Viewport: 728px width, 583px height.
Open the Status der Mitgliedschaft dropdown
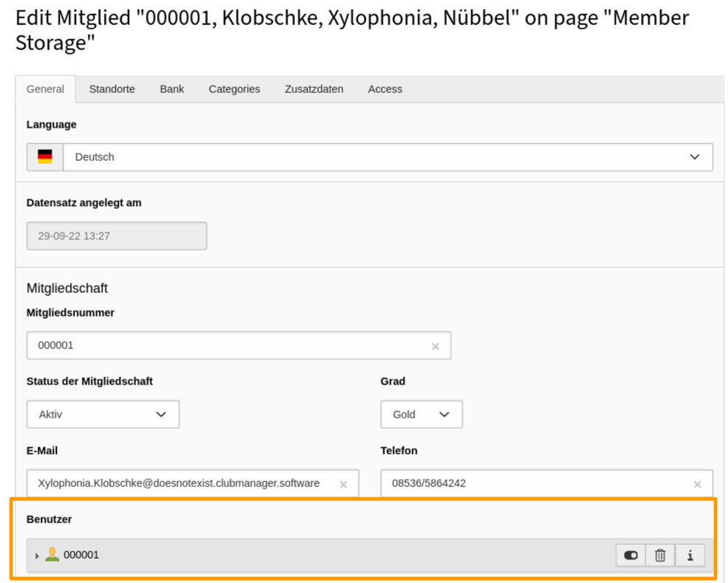tap(103, 414)
